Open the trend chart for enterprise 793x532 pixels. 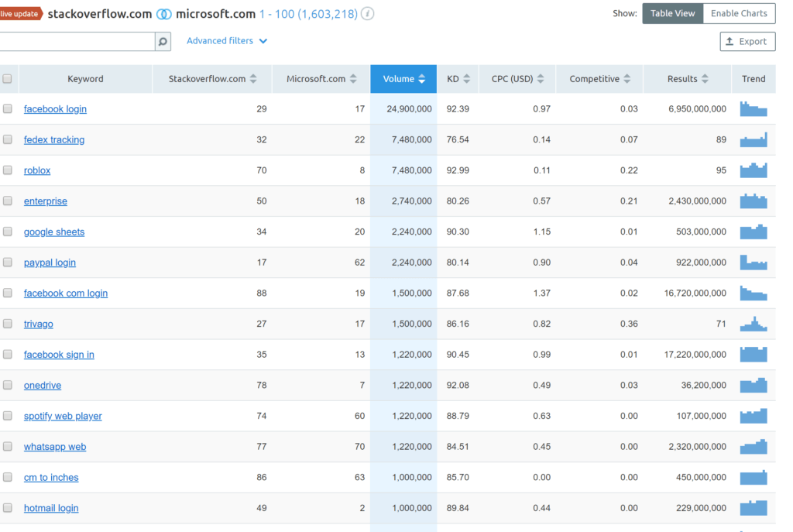pyautogui.click(x=754, y=201)
